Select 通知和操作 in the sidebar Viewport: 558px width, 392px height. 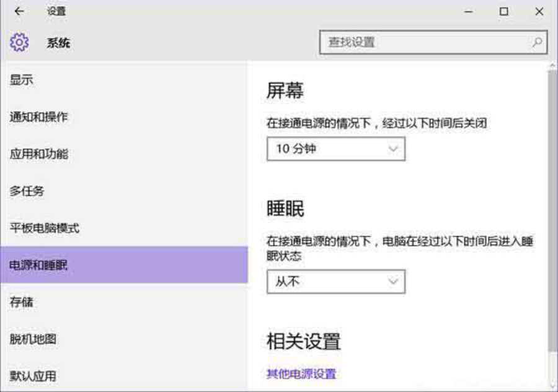38,116
